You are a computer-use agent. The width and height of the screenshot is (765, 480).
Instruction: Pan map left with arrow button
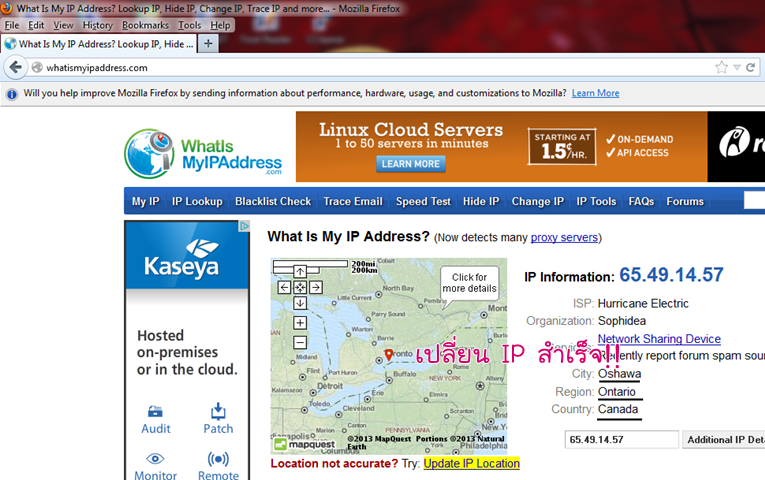coord(284,287)
